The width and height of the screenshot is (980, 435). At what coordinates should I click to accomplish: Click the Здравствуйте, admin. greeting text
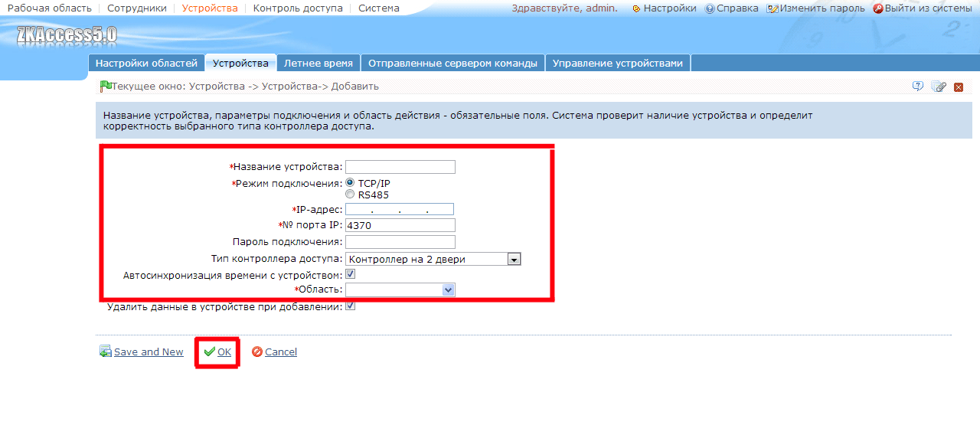tap(564, 8)
